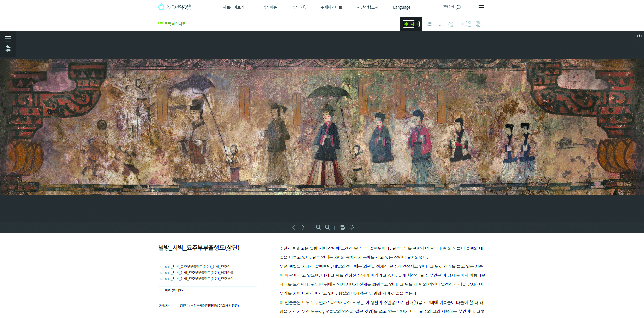The height and width of the screenshot is (318, 644).
Task: Show the next image with the right arrow
Action: pos(303,227)
